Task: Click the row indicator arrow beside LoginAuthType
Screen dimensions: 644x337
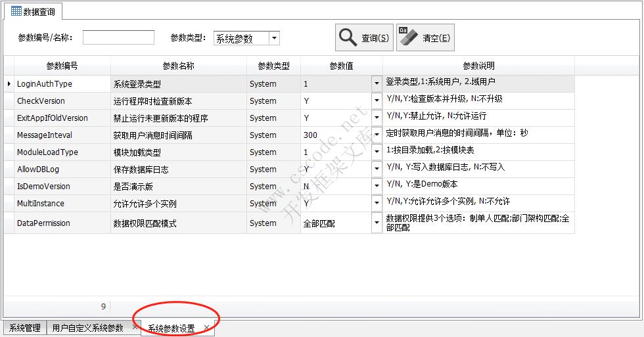Action: tap(9, 84)
